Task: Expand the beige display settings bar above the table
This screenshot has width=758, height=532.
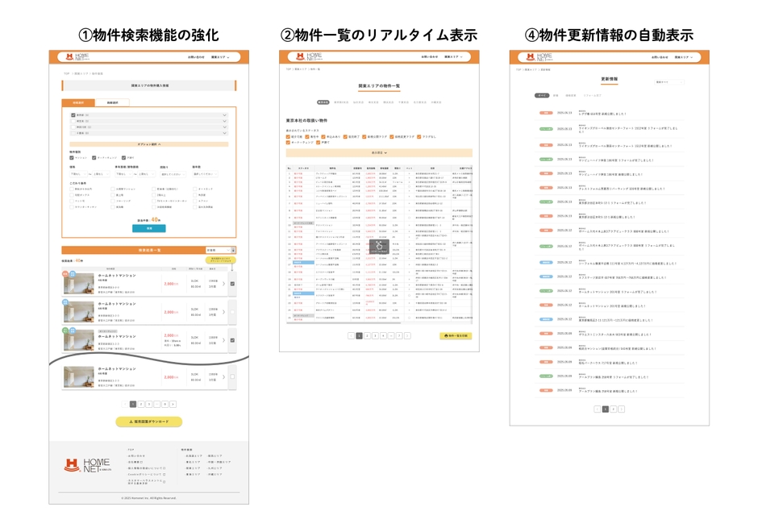Action: tap(379, 152)
